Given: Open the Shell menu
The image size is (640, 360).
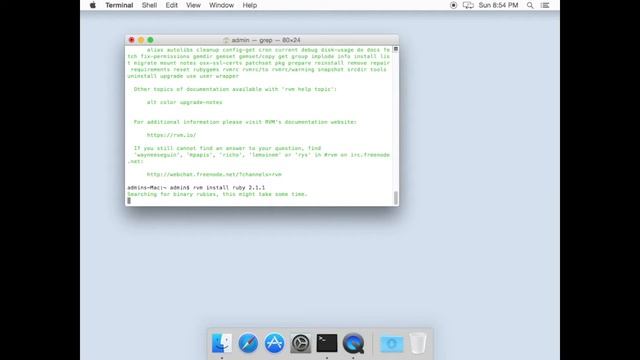Looking at the screenshot, I should 149,5.
